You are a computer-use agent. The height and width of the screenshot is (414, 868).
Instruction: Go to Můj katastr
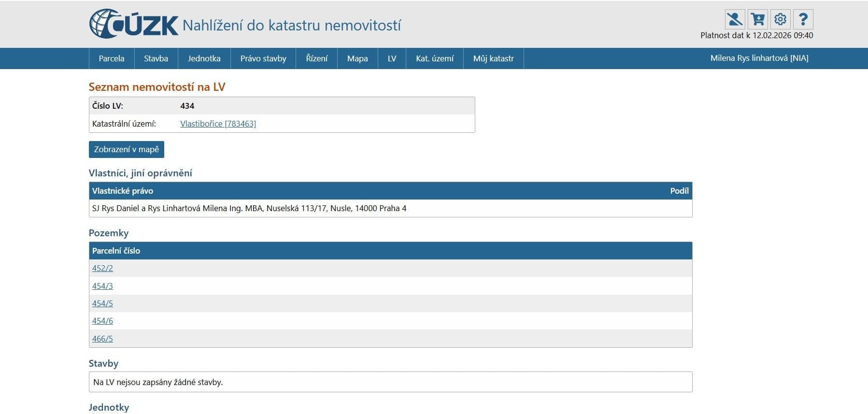(x=493, y=58)
